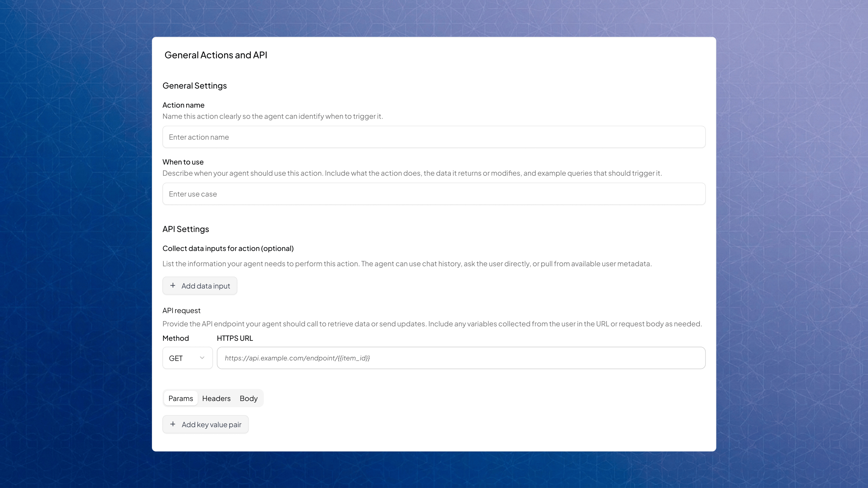Click the When to use label
The image size is (868, 488).
point(183,162)
